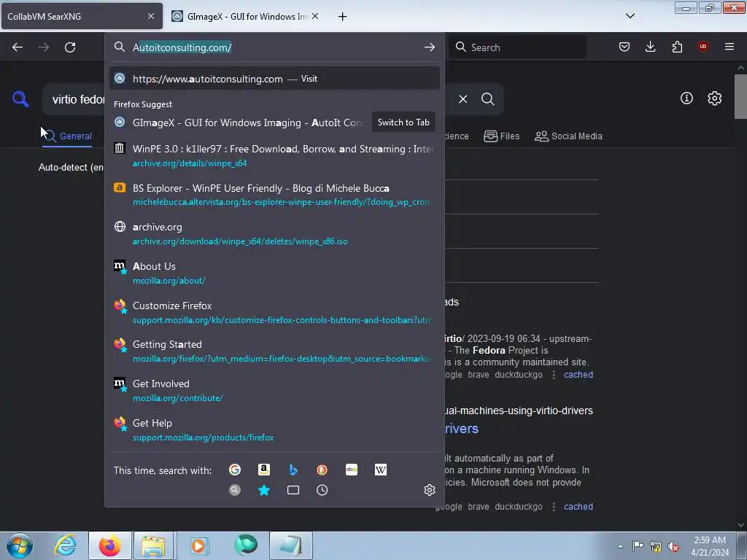Reload the current page
747x560 pixels.
coord(70,47)
